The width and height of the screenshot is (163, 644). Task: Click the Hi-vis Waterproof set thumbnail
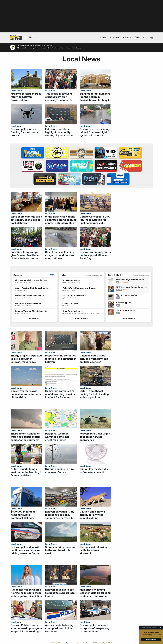[x=111, y=312]
